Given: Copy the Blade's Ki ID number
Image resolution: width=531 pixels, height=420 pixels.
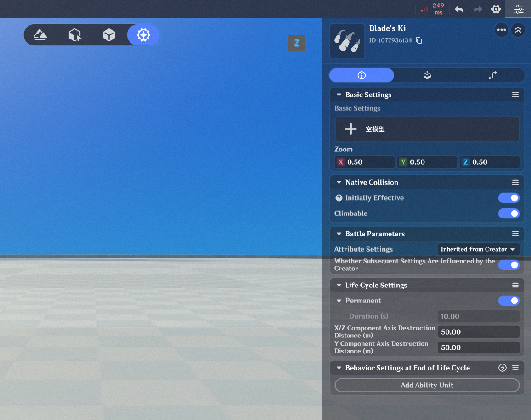Looking at the screenshot, I should coord(419,40).
